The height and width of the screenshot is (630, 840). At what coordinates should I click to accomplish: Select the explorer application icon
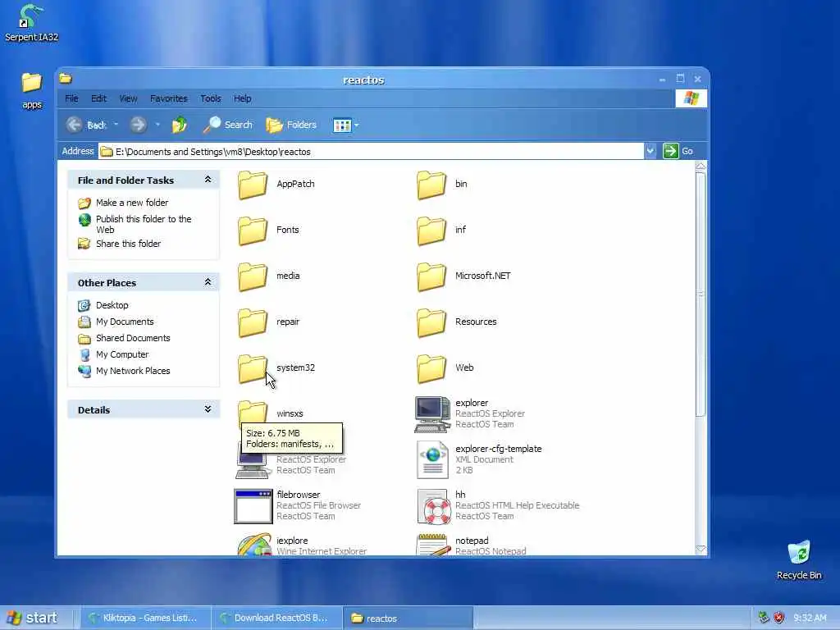(x=432, y=414)
